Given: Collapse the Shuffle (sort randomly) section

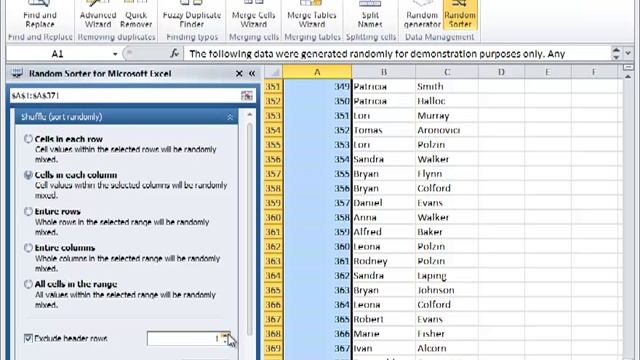Looking at the screenshot, I should coord(230,117).
